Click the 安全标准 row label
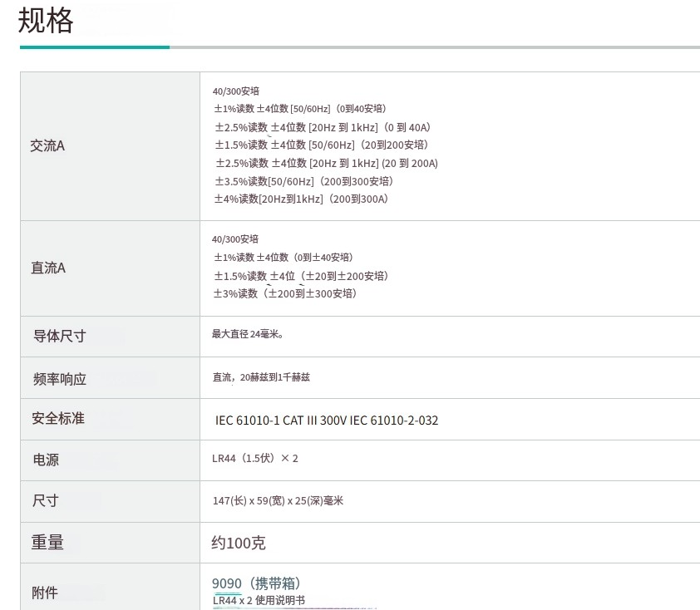Viewport: 700px width, 610px height. 58,418
